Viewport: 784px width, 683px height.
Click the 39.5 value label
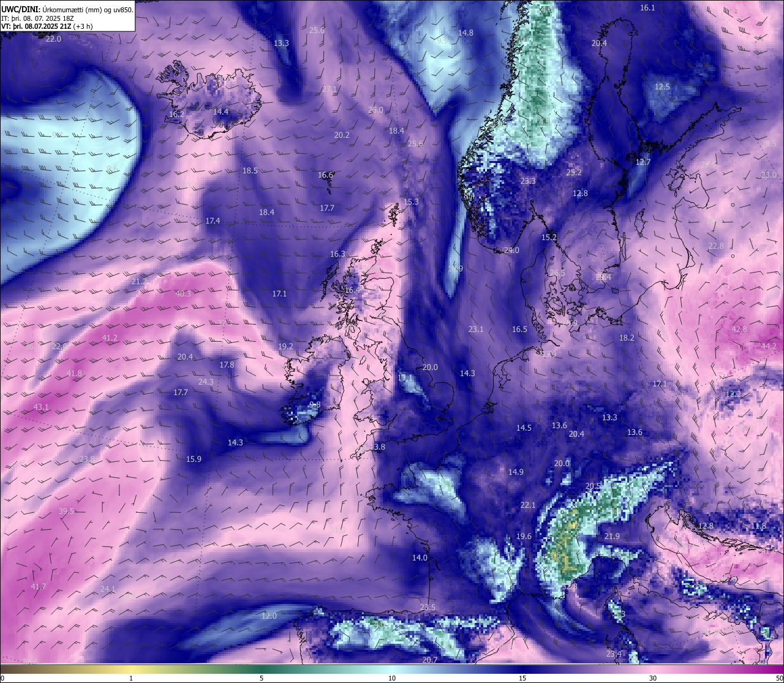point(66,511)
